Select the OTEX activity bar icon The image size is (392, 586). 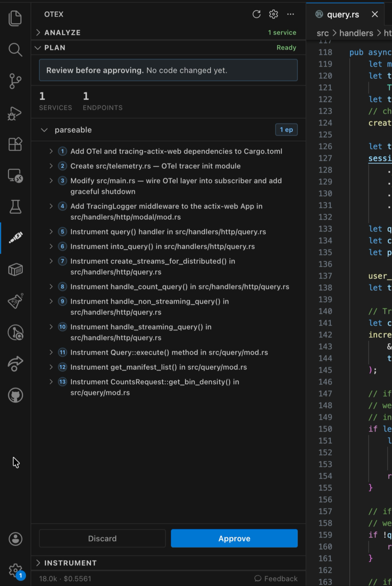(15, 238)
